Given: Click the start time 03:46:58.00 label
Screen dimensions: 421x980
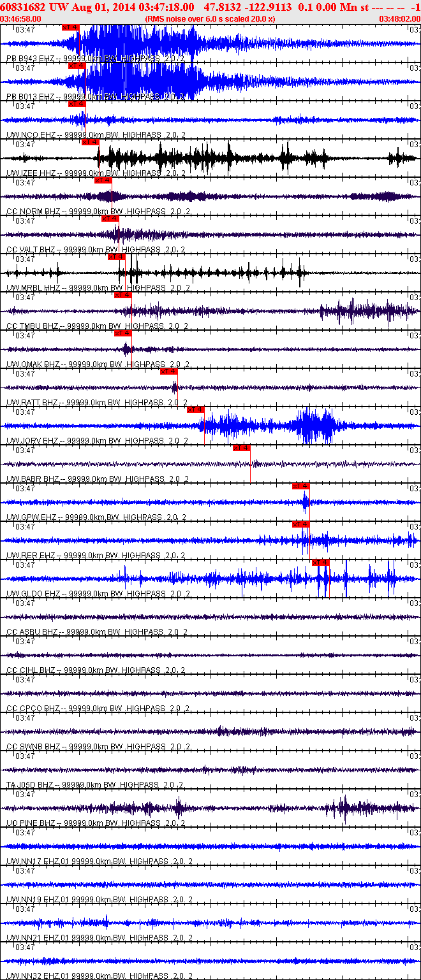Looking at the screenshot, I should point(21,19).
